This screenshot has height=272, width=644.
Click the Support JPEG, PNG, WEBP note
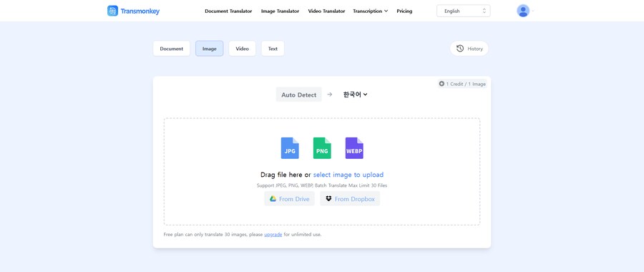pos(322,185)
